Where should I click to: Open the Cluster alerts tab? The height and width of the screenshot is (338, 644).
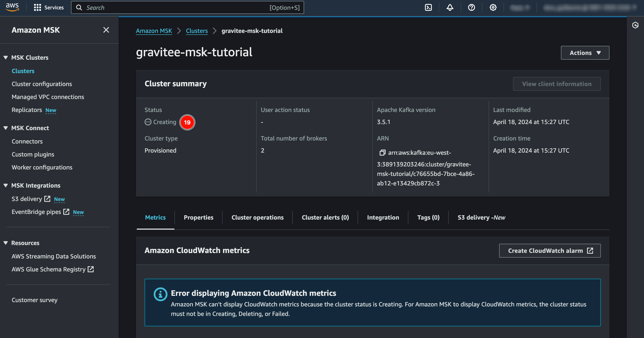point(325,217)
